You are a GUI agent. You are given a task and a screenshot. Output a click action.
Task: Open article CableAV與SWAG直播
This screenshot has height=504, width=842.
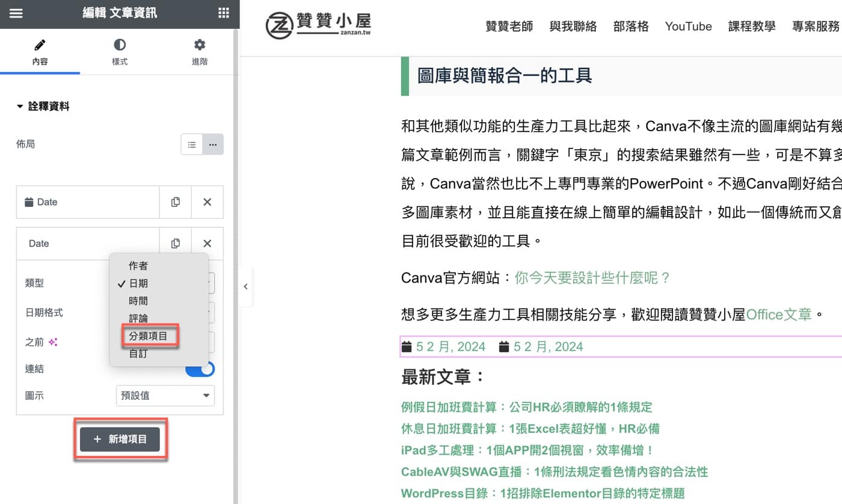point(555,472)
